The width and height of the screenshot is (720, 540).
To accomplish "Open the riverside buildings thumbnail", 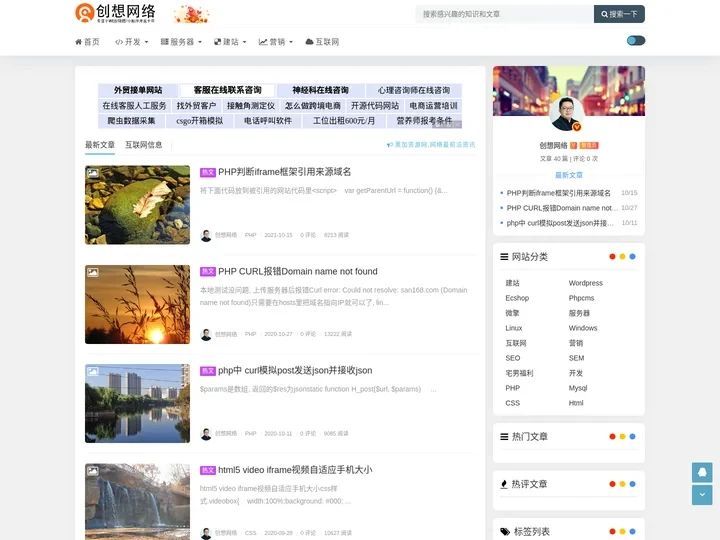I will pos(137,403).
